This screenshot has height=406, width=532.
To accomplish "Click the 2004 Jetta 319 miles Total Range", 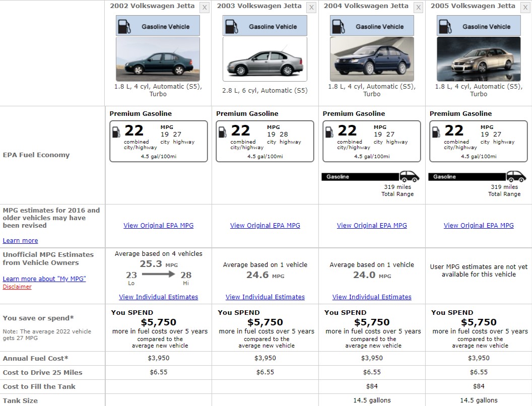I will pyautogui.click(x=397, y=190).
